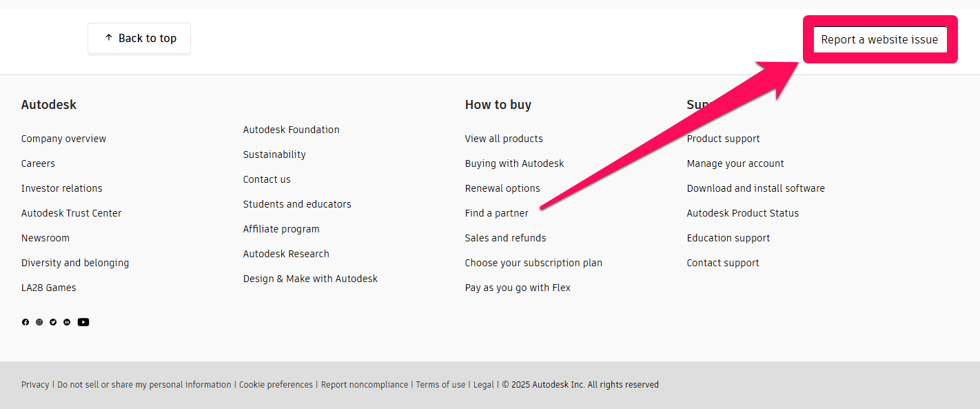The width and height of the screenshot is (980, 409).
Task: Open Autodesk's LinkedIn page icon
Action: pyautogui.click(x=67, y=322)
